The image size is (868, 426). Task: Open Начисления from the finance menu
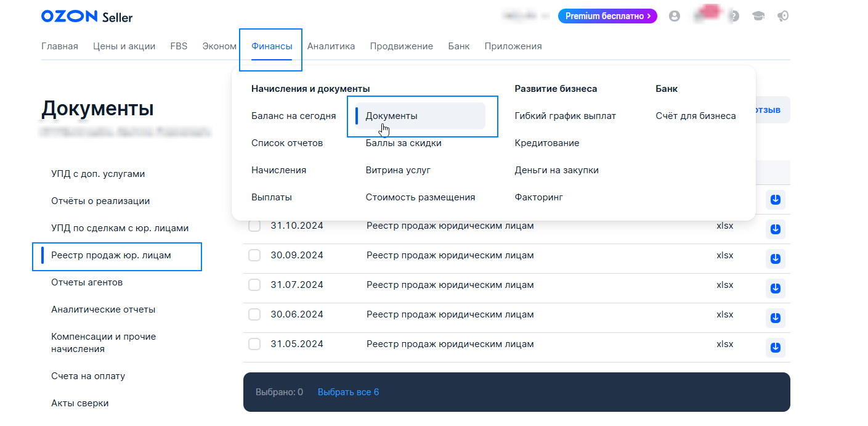point(278,170)
